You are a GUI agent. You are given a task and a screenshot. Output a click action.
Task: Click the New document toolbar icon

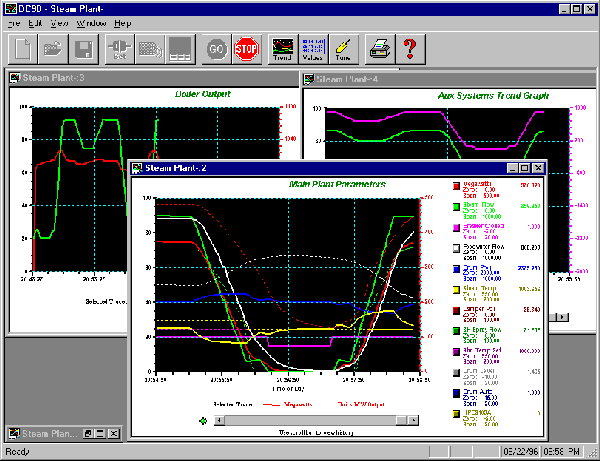pos(23,47)
